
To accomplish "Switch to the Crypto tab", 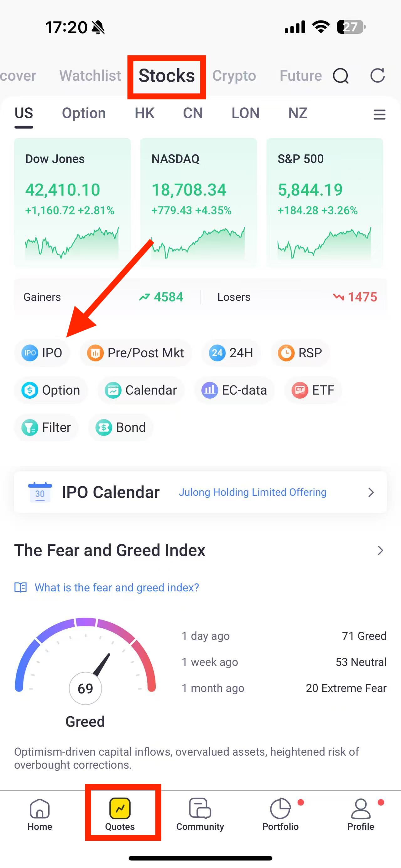I will click(234, 75).
